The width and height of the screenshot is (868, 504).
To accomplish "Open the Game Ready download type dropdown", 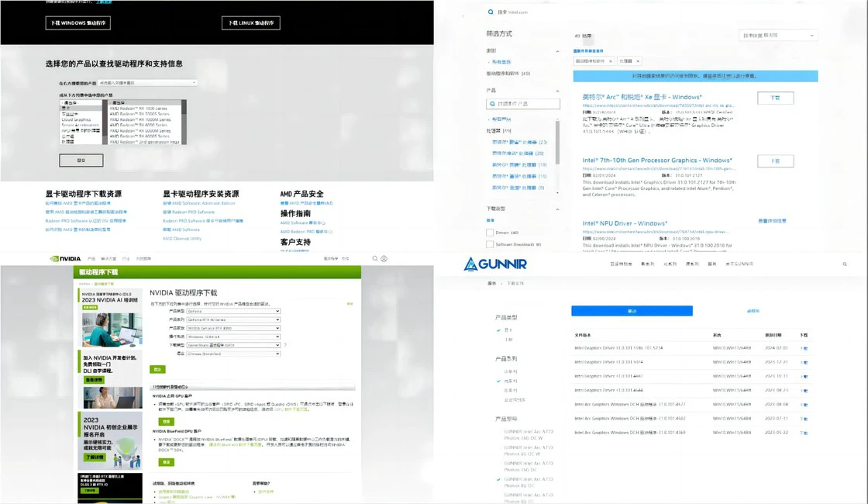I will coord(233,345).
